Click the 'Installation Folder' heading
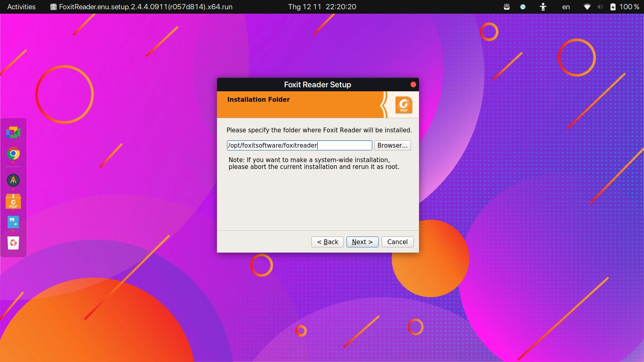This screenshot has width=644, height=362. point(258,99)
